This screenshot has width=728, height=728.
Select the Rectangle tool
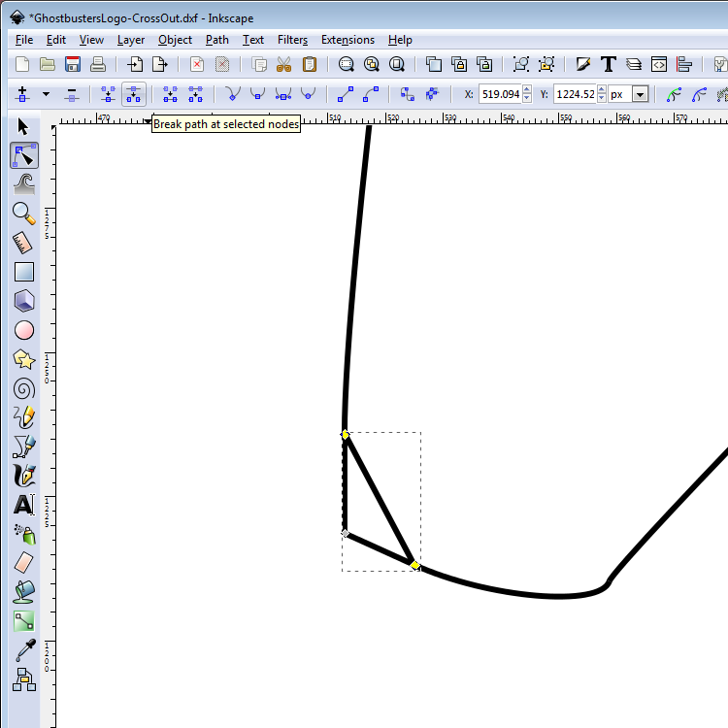(24, 272)
